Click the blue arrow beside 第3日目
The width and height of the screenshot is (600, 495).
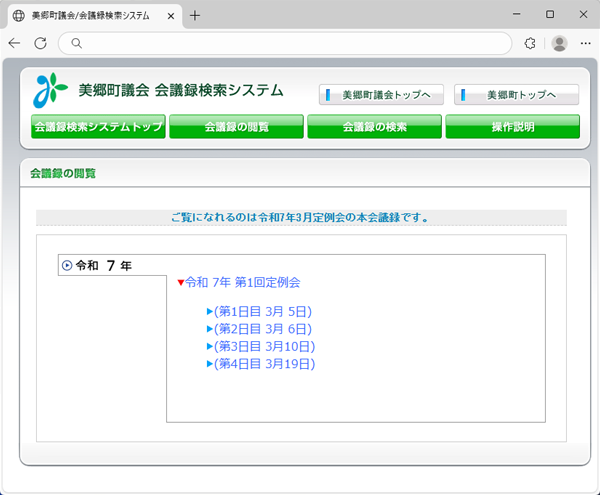[210, 346]
